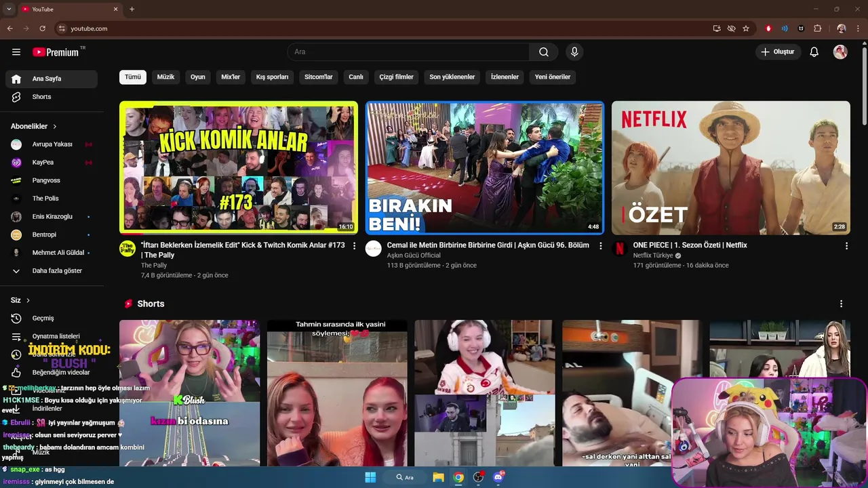Viewport: 868px width, 488px height.
Task: Select the Tümü filter chip
Action: (133, 77)
